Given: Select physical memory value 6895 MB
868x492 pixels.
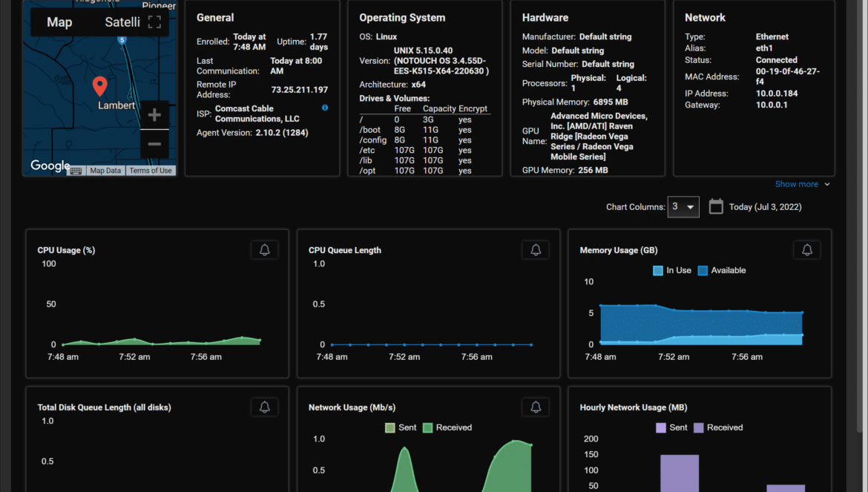Looking at the screenshot, I should point(611,102).
